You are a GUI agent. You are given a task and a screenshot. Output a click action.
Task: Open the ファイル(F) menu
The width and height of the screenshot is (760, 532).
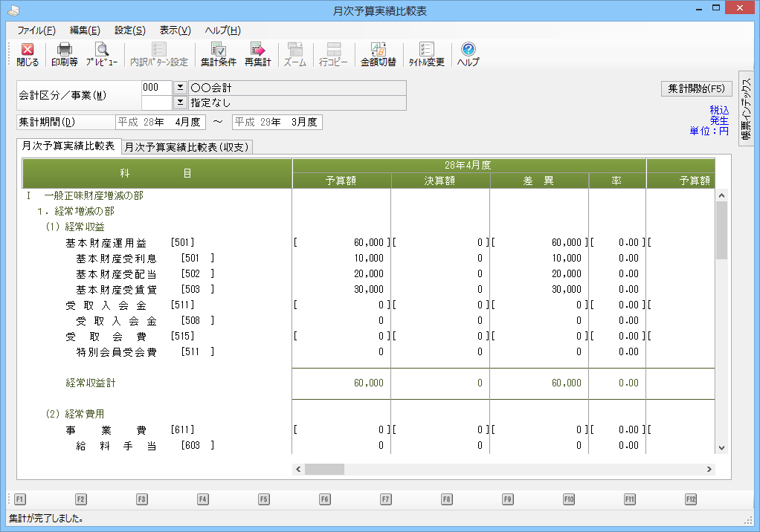pyautogui.click(x=36, y=30)
